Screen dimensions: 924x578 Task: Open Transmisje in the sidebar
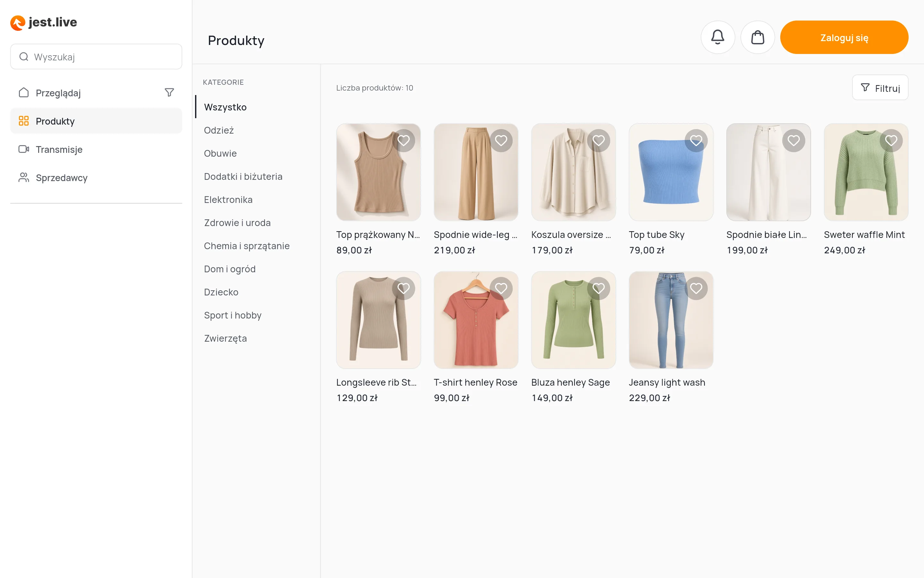(96, 149)
